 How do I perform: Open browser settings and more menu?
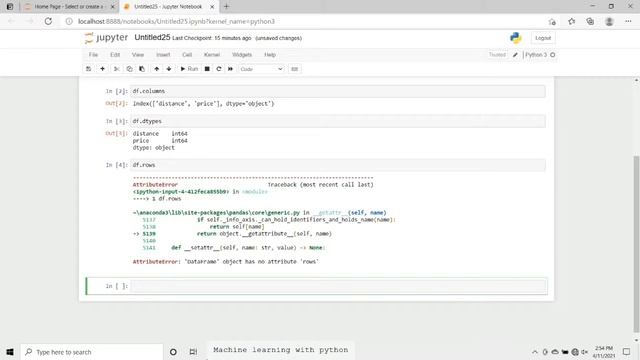point(628,21)
